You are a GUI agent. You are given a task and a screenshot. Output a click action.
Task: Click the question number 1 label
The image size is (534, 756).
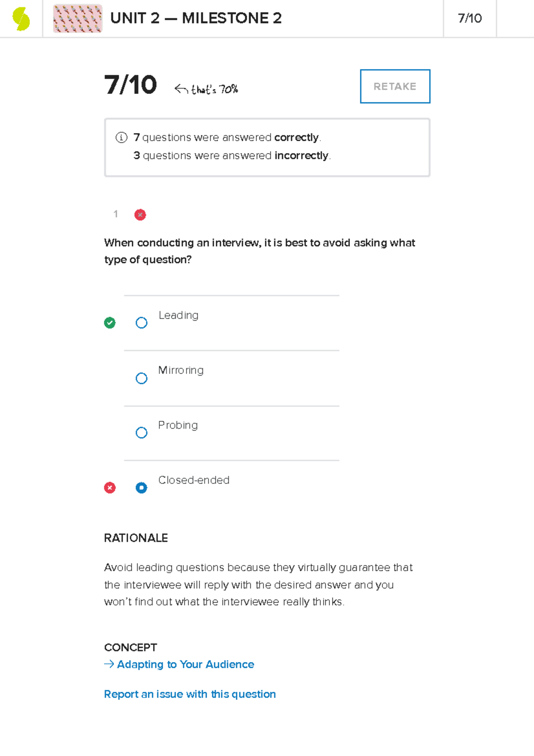115,214
